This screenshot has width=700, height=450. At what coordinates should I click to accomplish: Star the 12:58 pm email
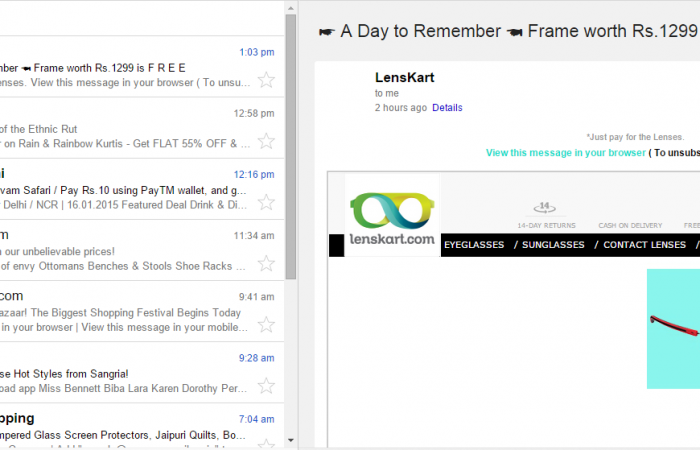[x=266, y=141]
